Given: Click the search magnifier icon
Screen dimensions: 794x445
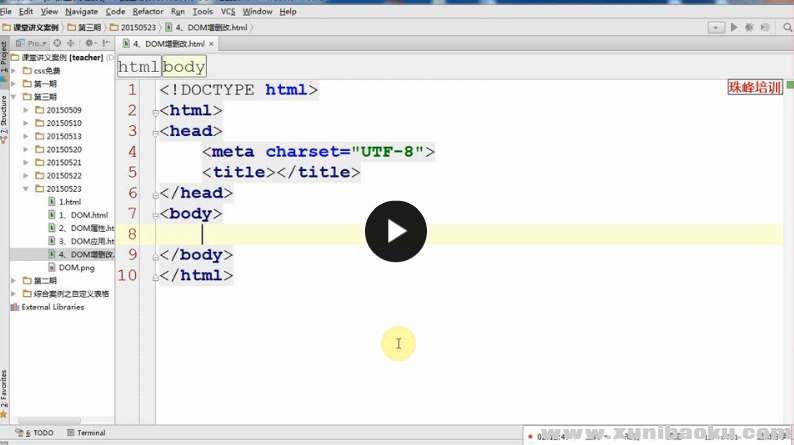Looking at the screenshot, I should click(x=787, y=27).
